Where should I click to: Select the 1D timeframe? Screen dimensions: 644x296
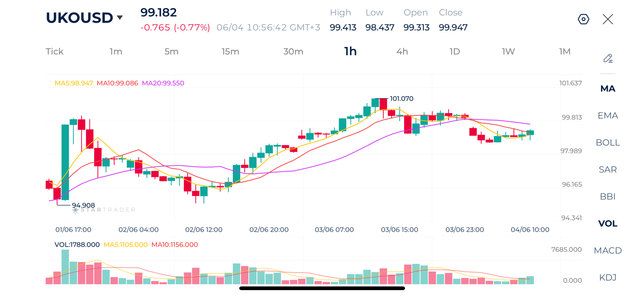click(454, 51)
